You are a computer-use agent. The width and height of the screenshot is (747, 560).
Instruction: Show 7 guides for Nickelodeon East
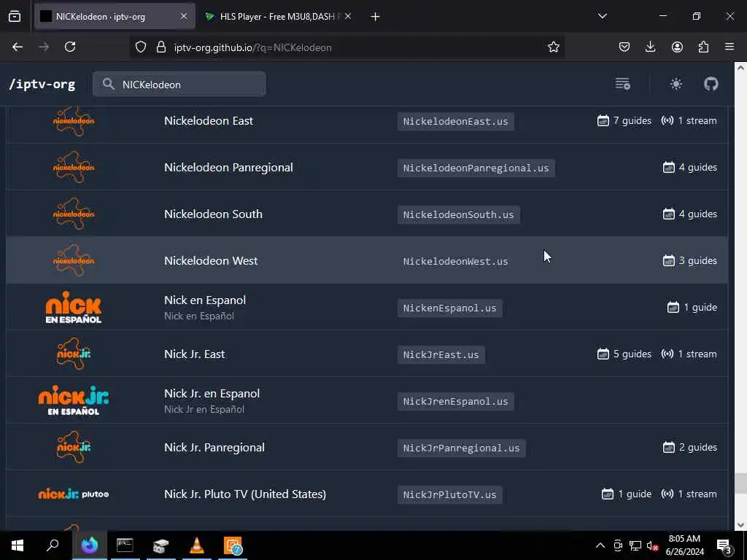click(624, 121)
